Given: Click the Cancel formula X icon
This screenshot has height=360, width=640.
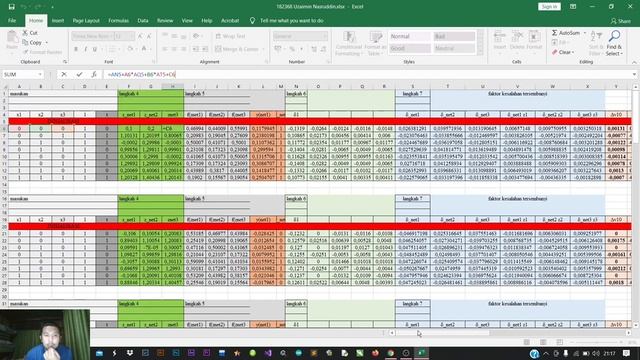Looking at the screenshot, I should point(64,74).
